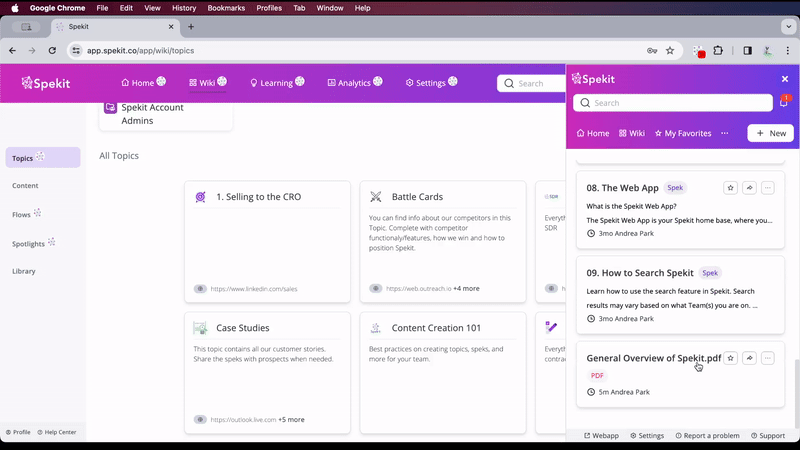Open Profile at bottom left
The image size is (800, 450).
point(18,432)
